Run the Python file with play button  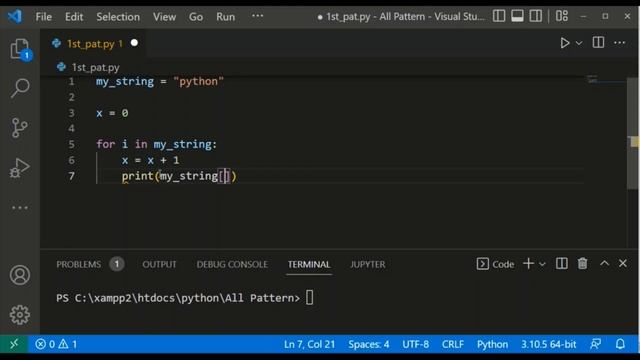[565, 43]
